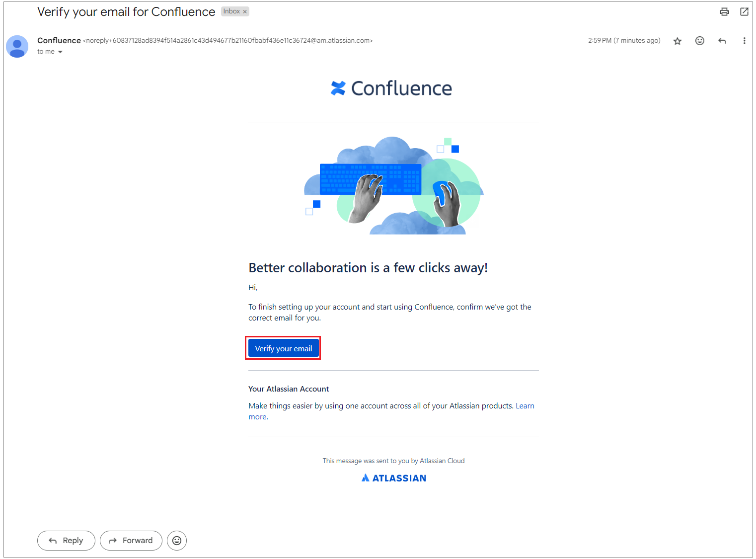756x559 pixels.
Task: Click the reply arrow icon in header
Action: coord(722,41)
